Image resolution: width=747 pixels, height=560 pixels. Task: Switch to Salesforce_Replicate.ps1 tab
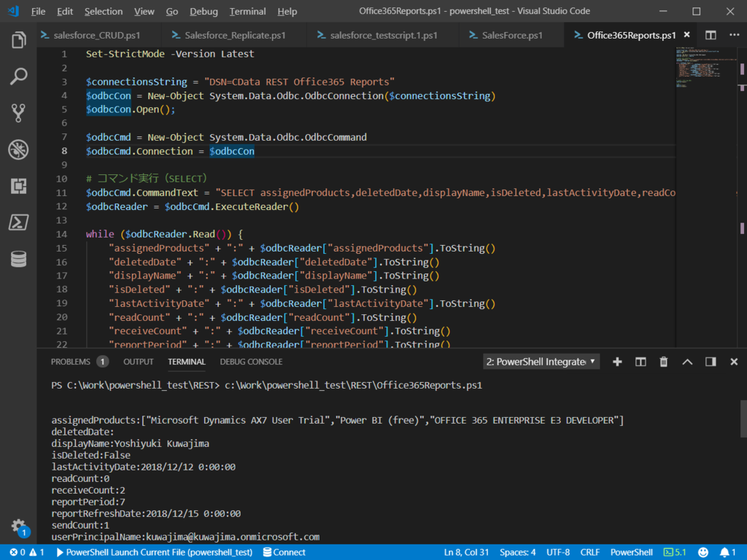[x=235, y=35]
